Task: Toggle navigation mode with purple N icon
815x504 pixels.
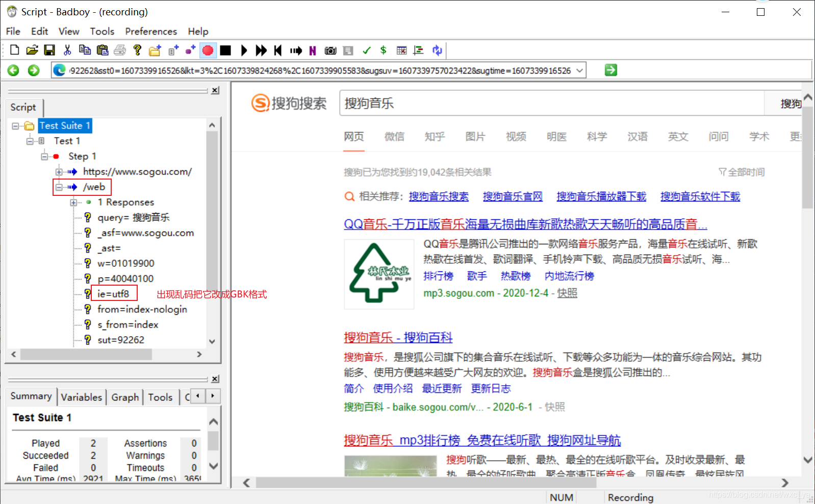Action: click(313, 50)
